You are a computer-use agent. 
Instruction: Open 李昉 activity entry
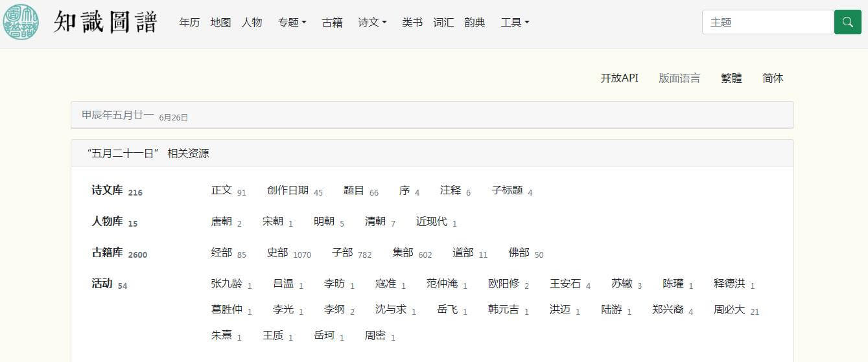click(x=334, y=284)
